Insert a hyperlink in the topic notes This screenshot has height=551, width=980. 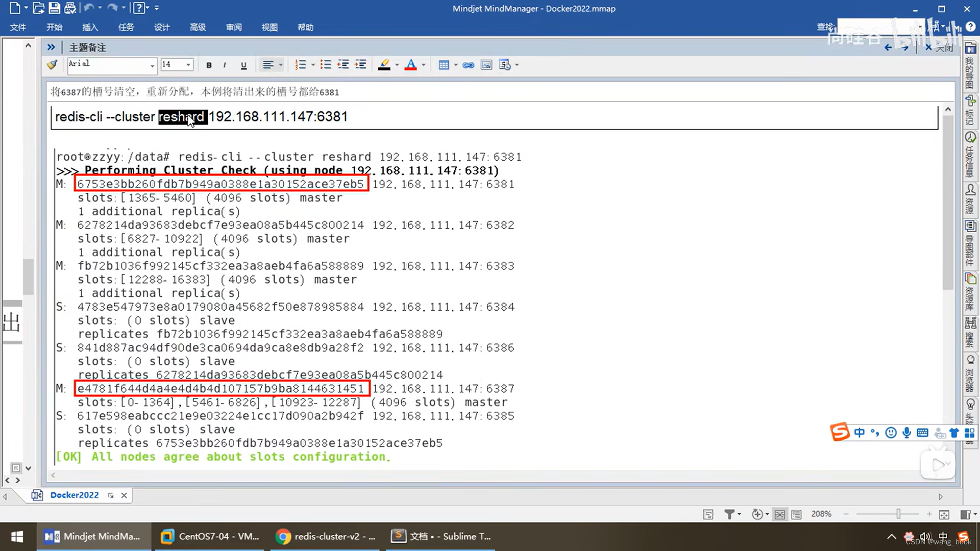click(468, 65)
